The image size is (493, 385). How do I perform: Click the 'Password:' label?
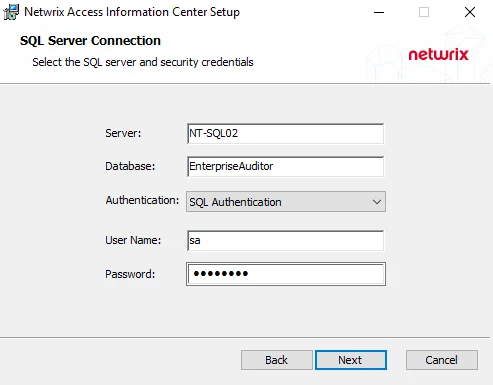click(x=130, y=274)
